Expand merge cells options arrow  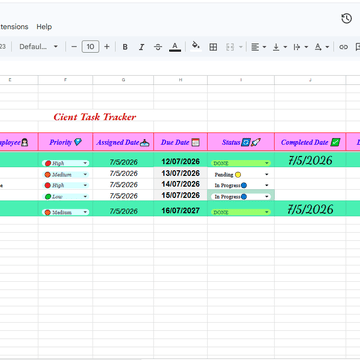tap(240, 47)
